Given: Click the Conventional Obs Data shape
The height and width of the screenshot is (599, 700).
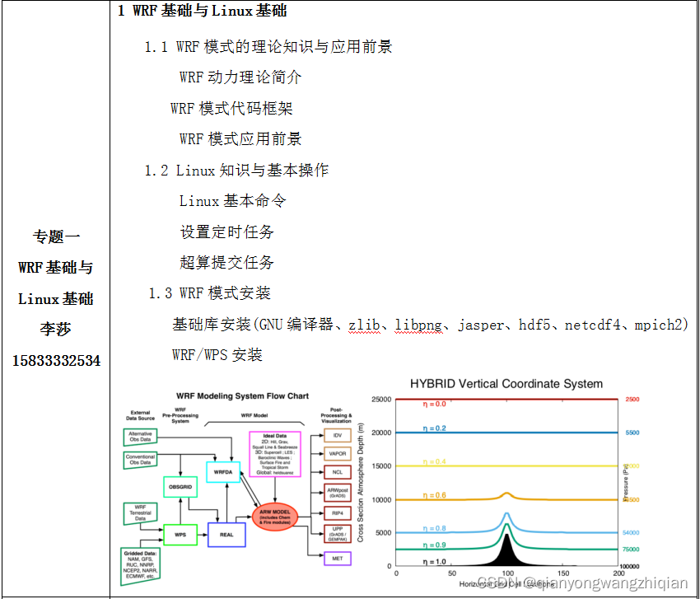Looking at the screenshot, I should click(x=141, y=458).
